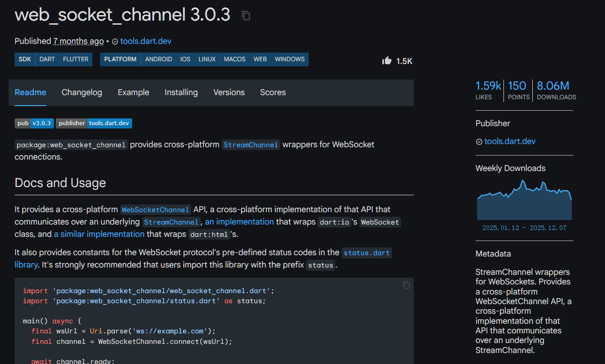The width and height of the screenshot is (605, 364).
Task: Open tools.dart.dev link under Publisher
Action: [x=510, y=141]
